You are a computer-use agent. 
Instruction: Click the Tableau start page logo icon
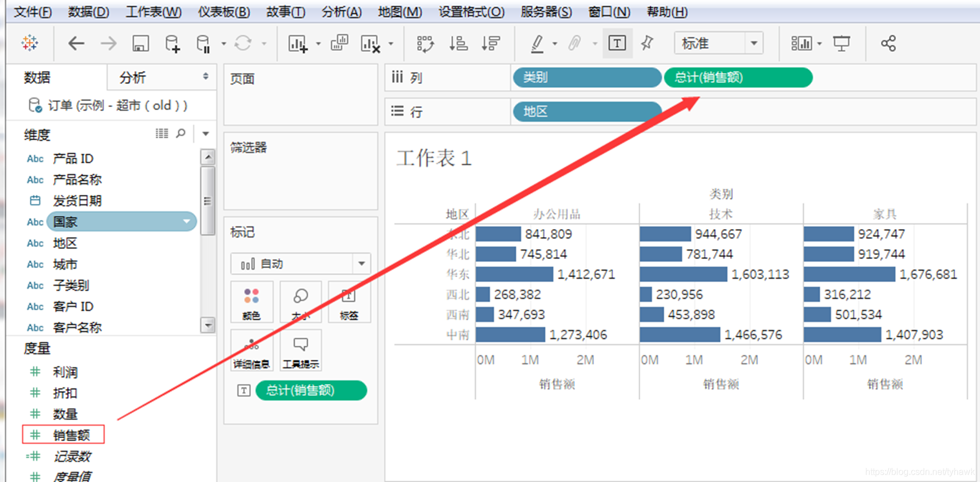pos(30,43)
